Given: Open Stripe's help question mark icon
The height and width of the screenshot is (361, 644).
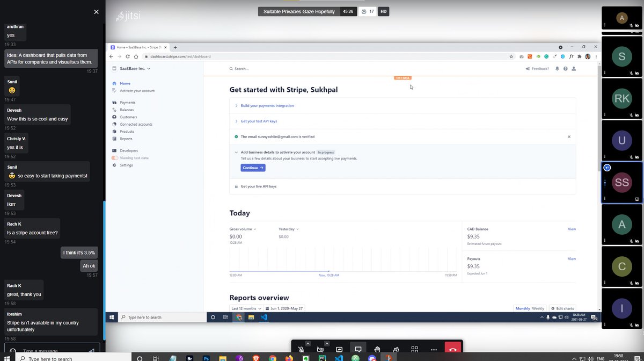Looking at the screenshot, I should coord(566,68).
